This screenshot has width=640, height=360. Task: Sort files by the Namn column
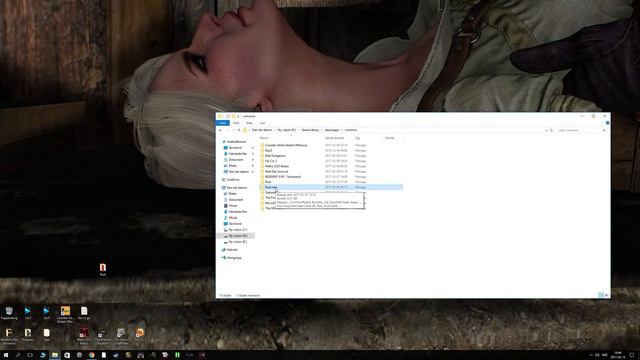pos(264,138)
